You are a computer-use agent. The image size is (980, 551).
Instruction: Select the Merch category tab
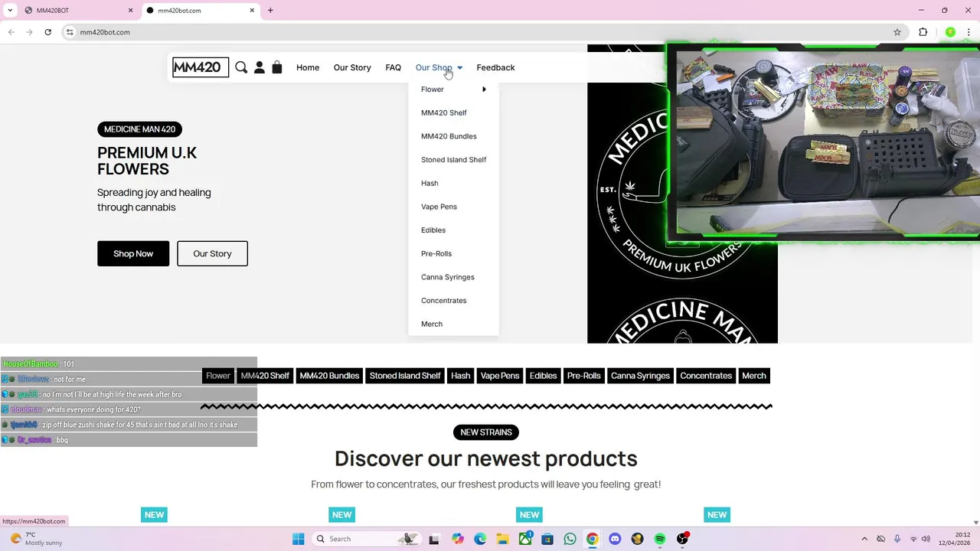[x=754, y=376]
